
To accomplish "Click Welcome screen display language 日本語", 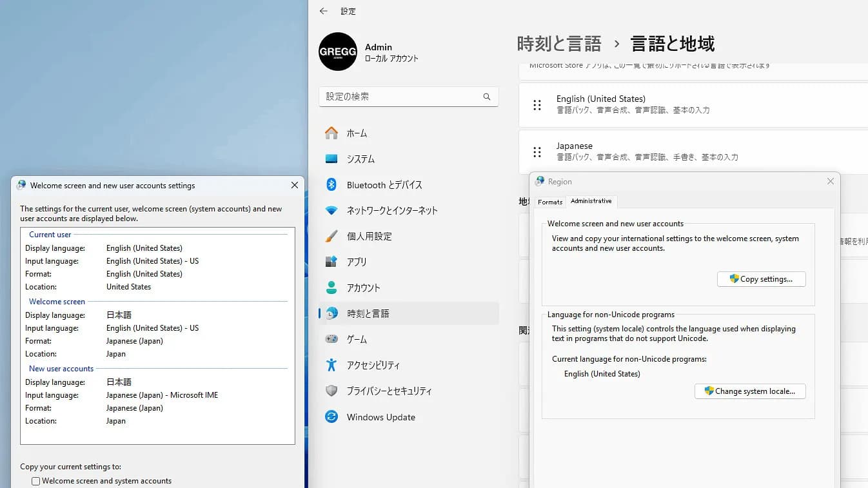I will coord(119,315).
